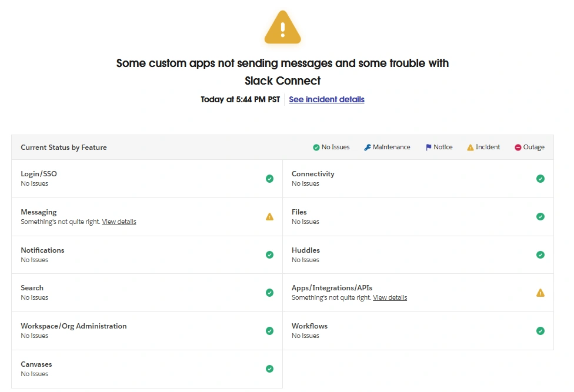Click the green check icon for Connectivity
This screenshot has height=392, width=574.
tap(540, 179)
